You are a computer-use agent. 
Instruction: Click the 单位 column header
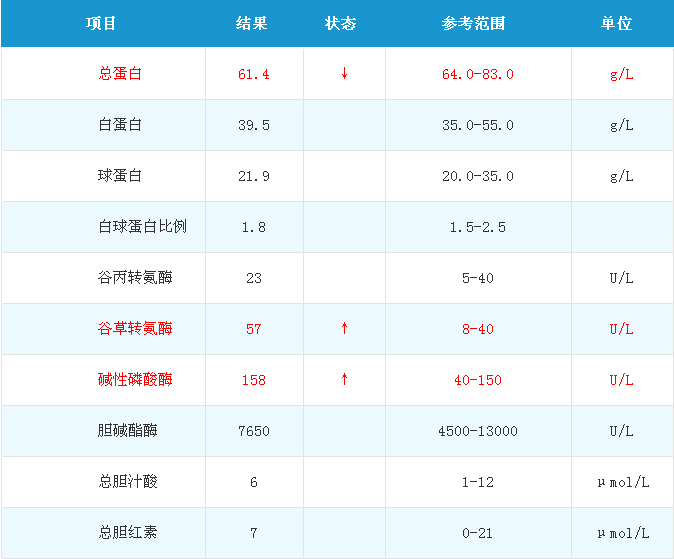pyautogui.click(x=617, y=23)
